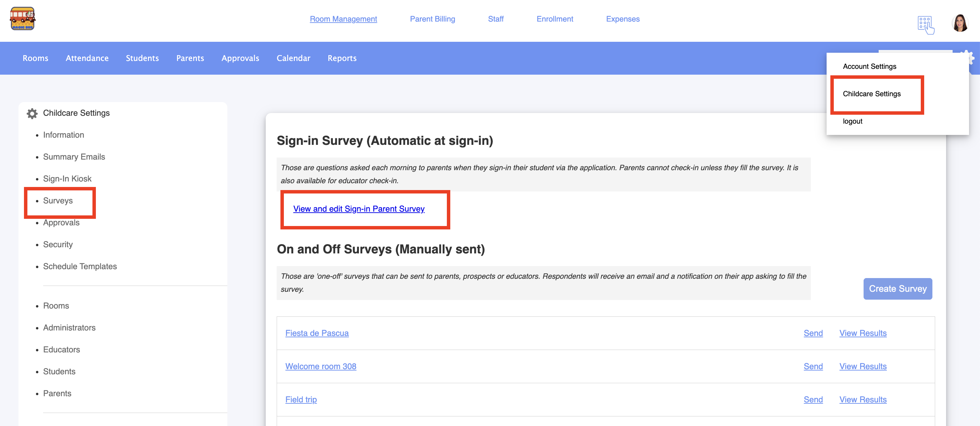Select Childcare Settings from dropdown menu
The image size is (980, 426).
pyautogui.click(x=871, y=94)
